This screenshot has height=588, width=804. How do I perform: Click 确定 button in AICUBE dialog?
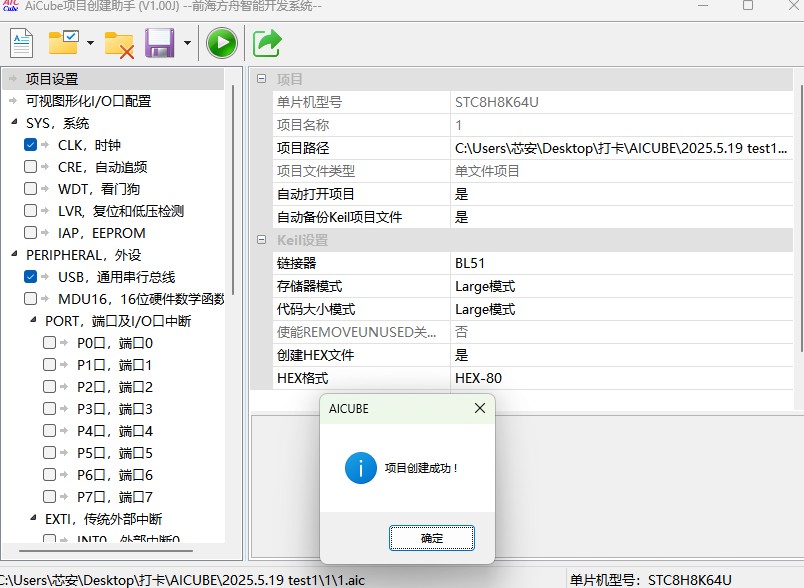(x=432, y=538)
